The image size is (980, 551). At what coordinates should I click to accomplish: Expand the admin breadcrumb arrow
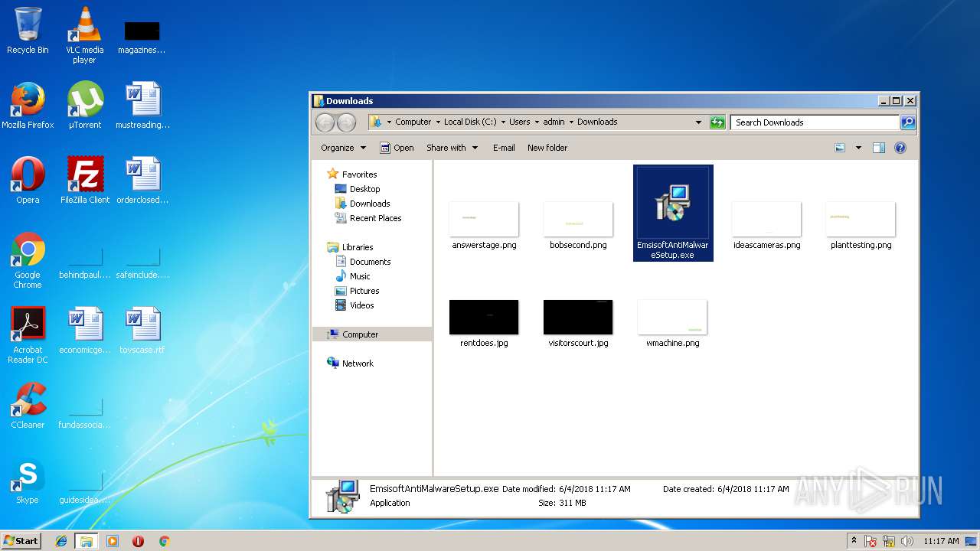[x=571, y=122]
